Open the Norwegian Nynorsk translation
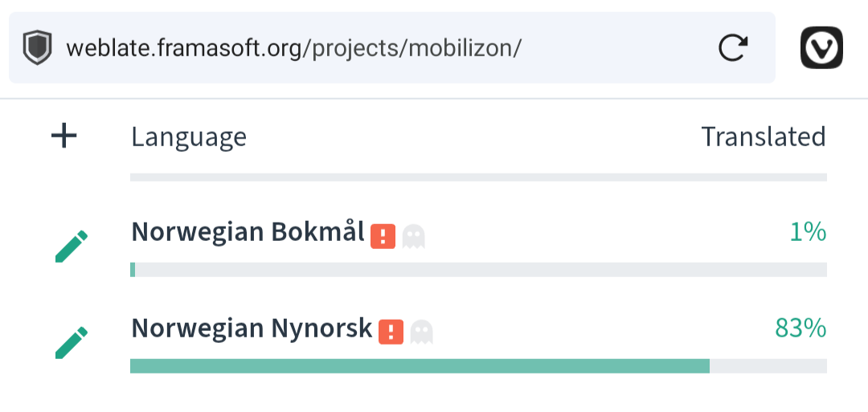 [x=252, y=328]
